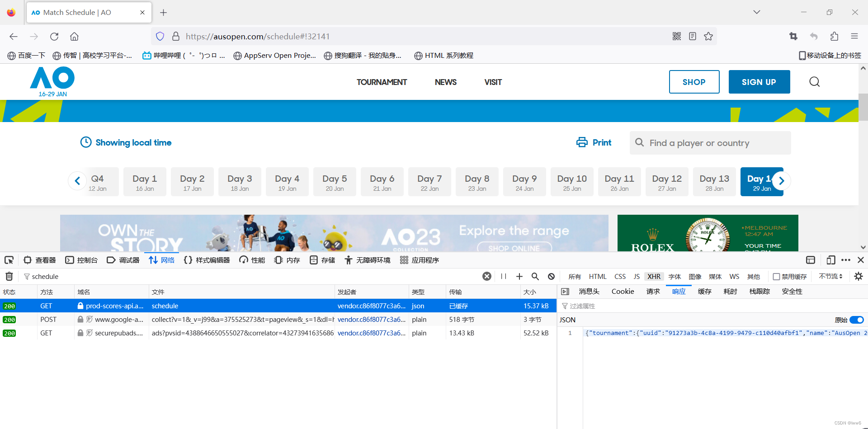Screen dimensions: 868x429
Task: Close the devtools panel
Action: coord(861,260)
